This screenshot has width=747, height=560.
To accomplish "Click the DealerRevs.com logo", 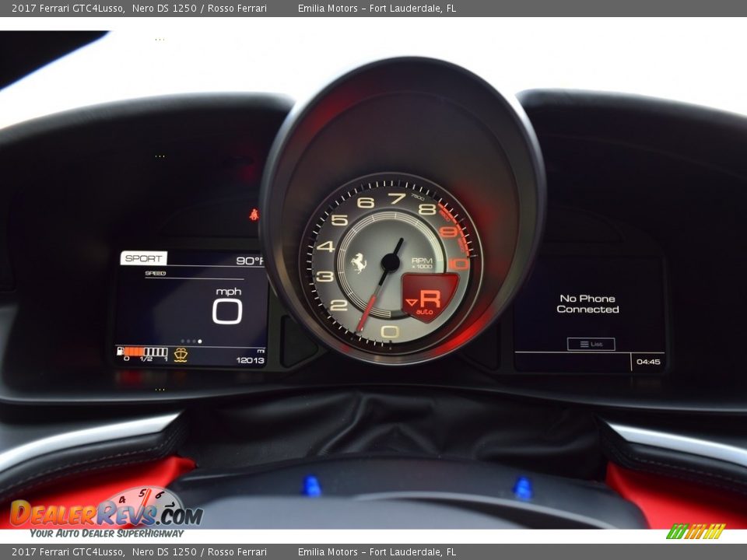I will click(x=106, y=513).
